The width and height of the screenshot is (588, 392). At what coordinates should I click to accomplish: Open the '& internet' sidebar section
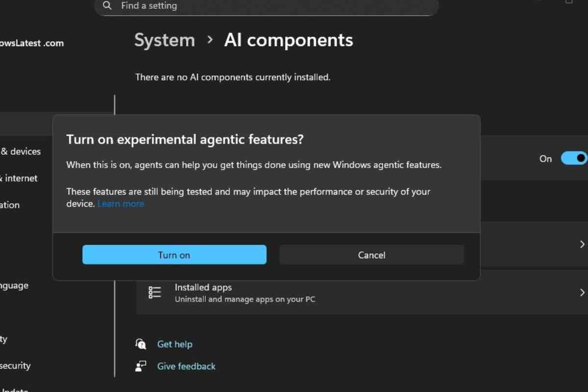(20, 178)
